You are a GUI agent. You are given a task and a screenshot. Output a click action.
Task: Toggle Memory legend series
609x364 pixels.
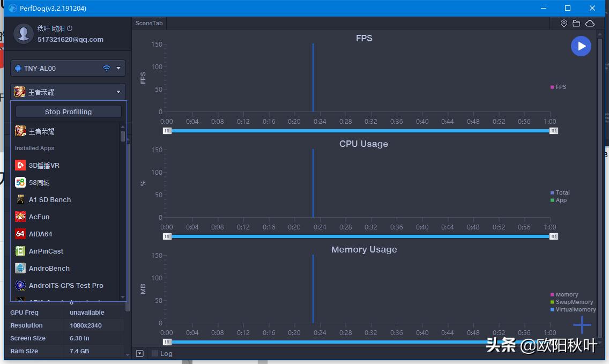pyautogui.click(x=564, y=294)
